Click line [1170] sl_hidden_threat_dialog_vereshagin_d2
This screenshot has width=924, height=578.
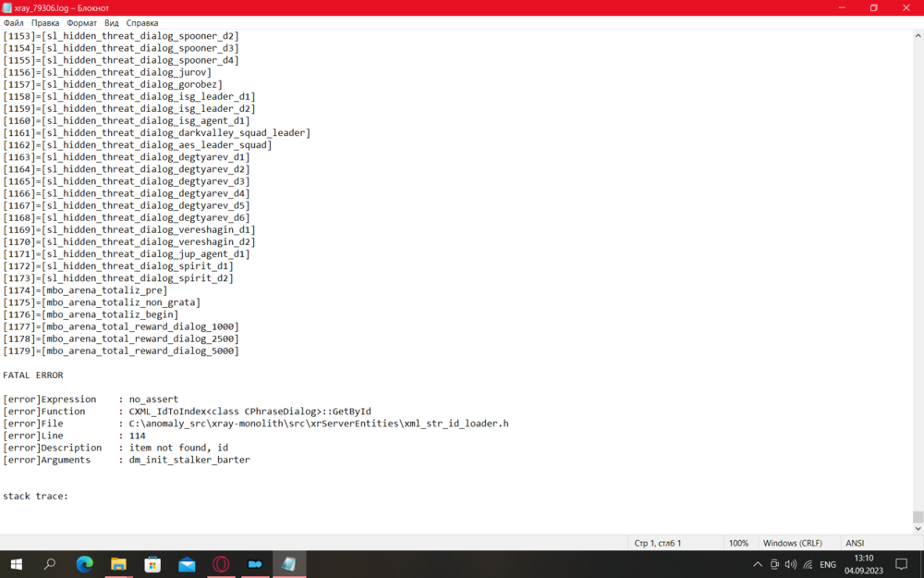click(129, 241)
